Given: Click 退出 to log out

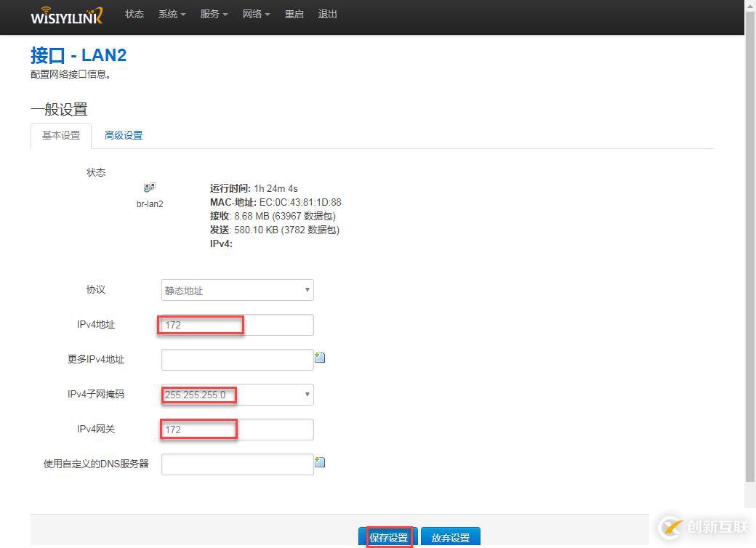Looking at the screenshot, I should point(327,14).
